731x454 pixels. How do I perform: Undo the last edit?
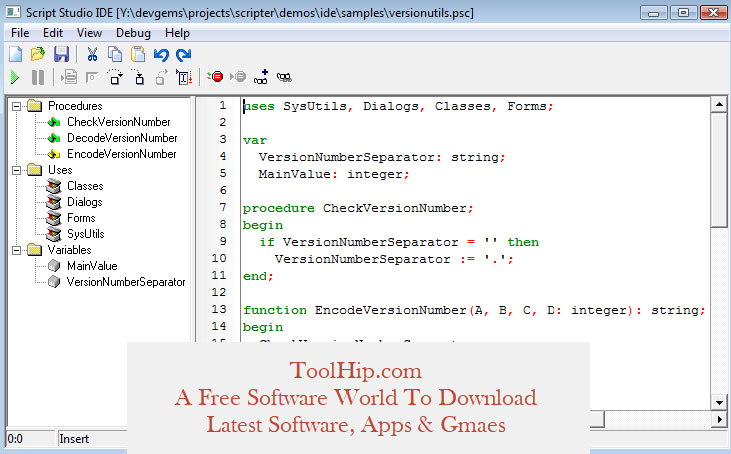161,55
